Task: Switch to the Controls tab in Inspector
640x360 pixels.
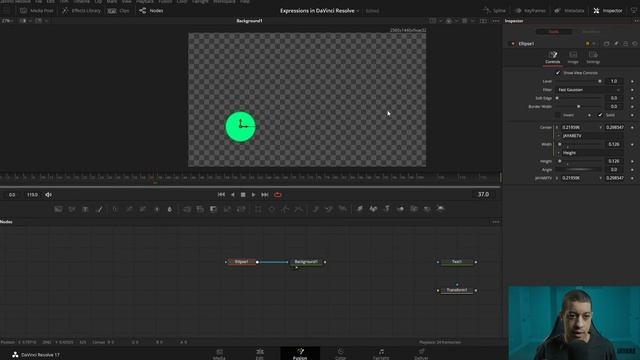Action: coord(553,57)
